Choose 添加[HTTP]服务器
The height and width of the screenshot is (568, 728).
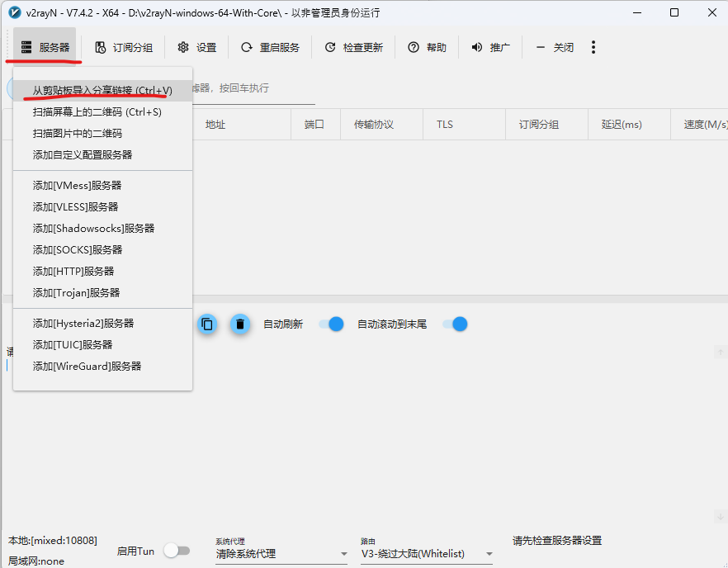click(102, 271)
